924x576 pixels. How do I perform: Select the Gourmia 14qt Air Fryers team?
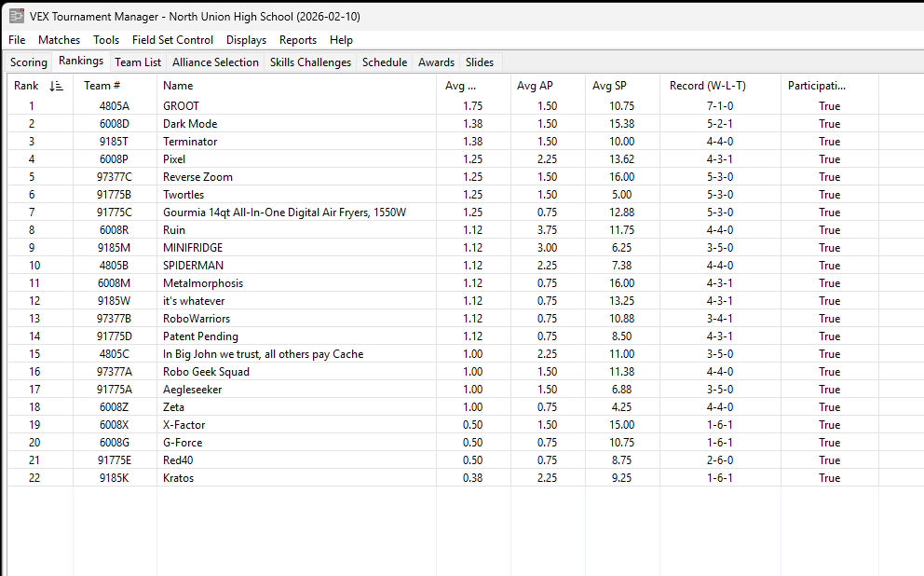[x=285, y=213]
